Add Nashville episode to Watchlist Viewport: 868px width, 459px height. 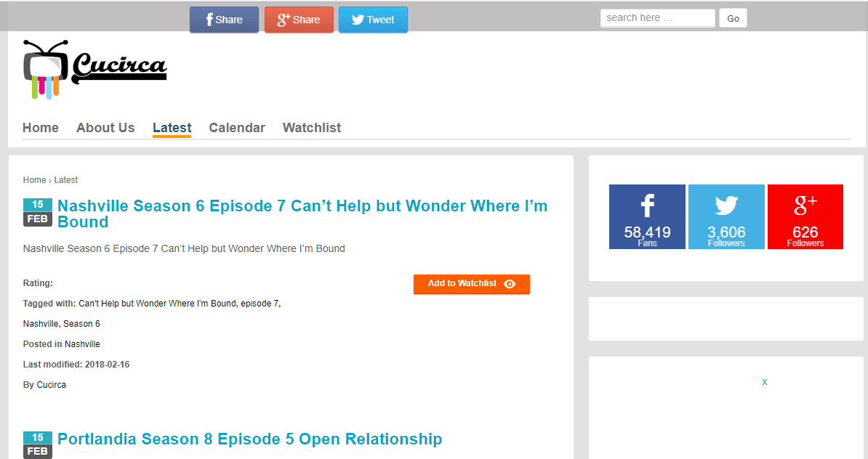coord(471,284)
